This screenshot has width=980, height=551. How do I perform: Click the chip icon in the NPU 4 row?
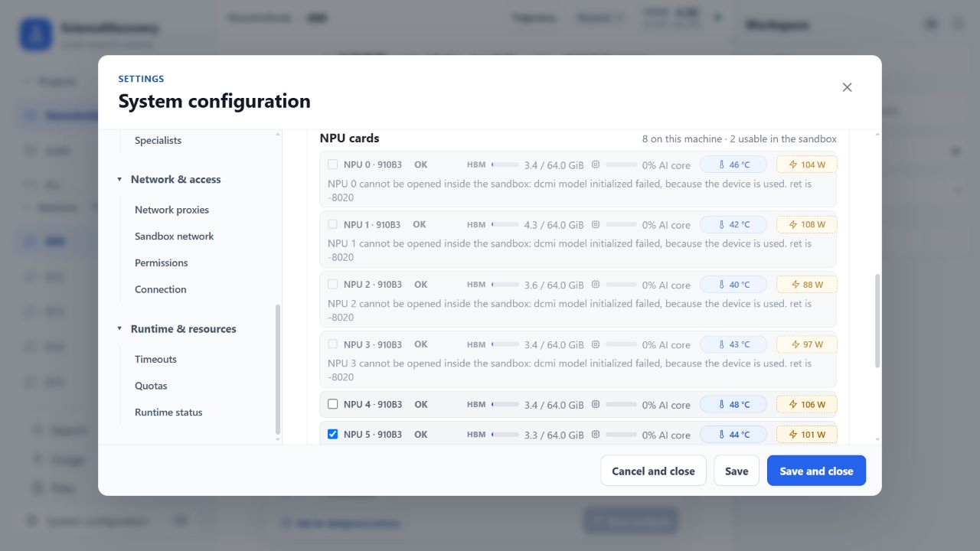596,404
